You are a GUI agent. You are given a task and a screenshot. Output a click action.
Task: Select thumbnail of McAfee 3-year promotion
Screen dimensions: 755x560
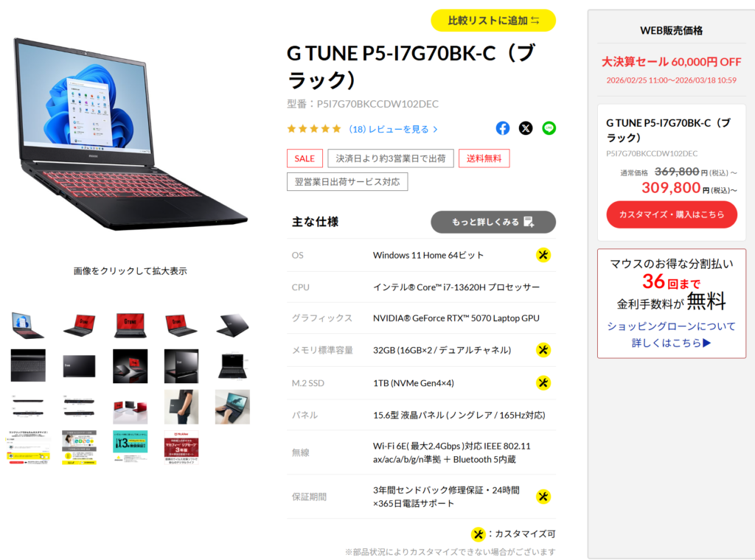(181, 447)
